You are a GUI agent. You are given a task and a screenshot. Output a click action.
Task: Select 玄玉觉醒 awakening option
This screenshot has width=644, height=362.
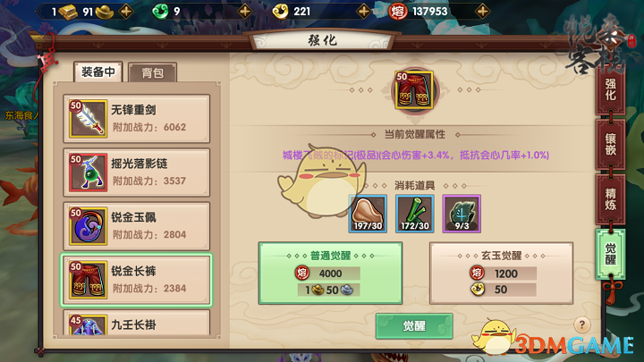[501, 273]
